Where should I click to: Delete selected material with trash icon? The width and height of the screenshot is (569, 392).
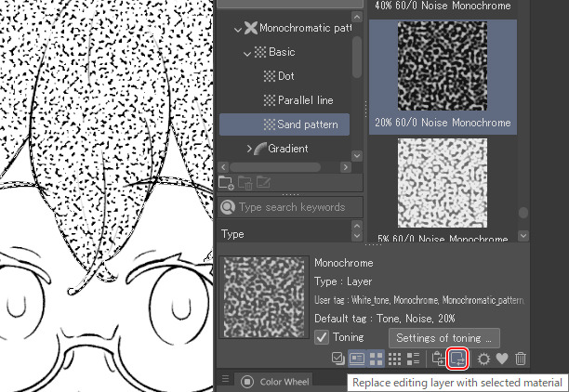[521, 359]
